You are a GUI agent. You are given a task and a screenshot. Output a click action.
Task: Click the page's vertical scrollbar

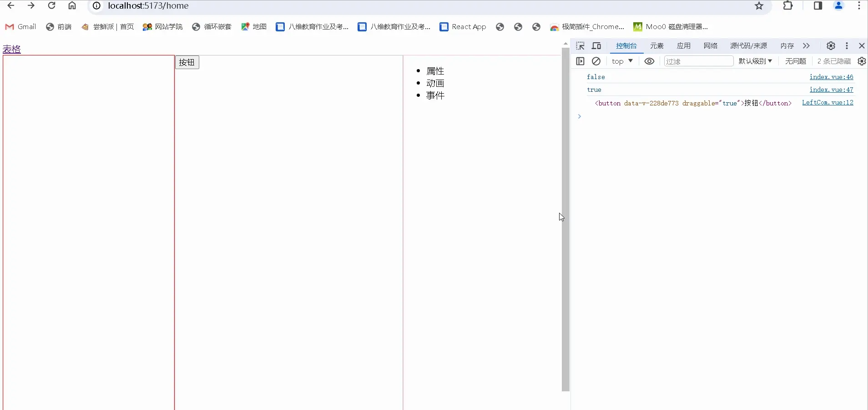[565, 219]
